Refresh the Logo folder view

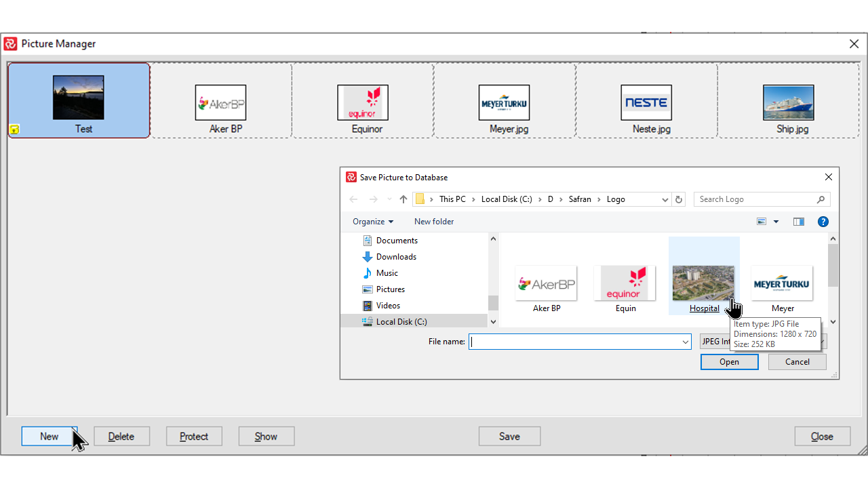coord(679,199)
